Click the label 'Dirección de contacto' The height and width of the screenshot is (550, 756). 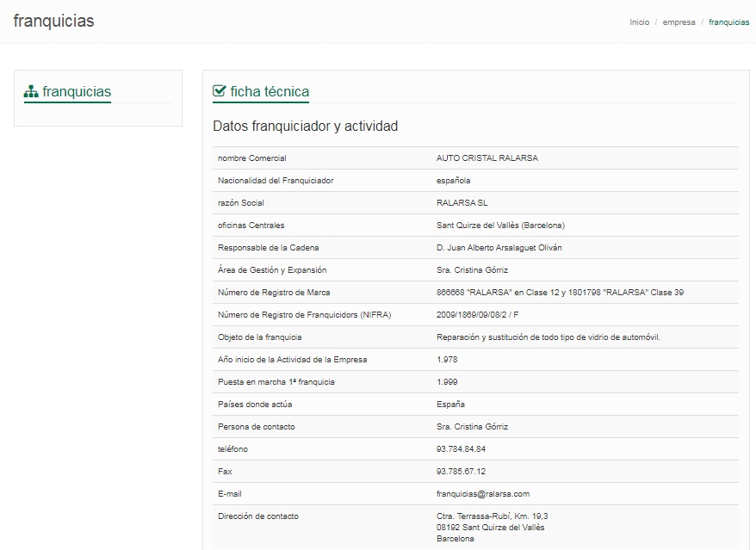point(258,516)
